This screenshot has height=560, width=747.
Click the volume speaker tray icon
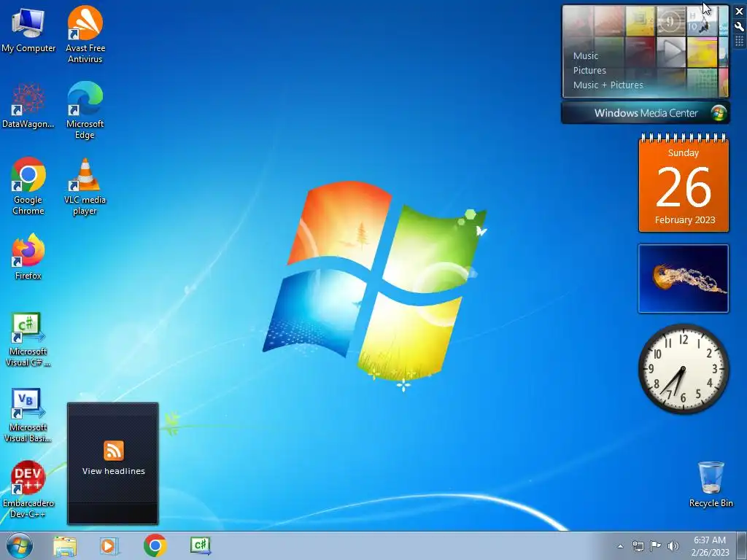673,546
